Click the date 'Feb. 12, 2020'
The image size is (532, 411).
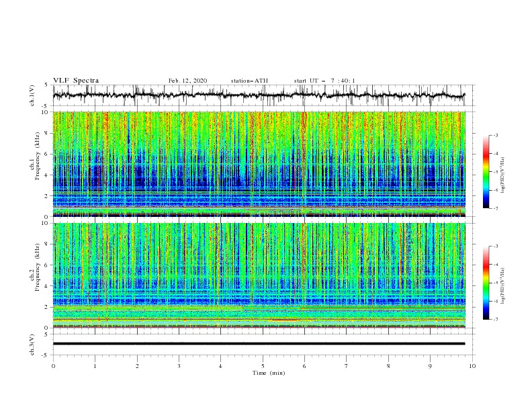(x=187, y=81)
